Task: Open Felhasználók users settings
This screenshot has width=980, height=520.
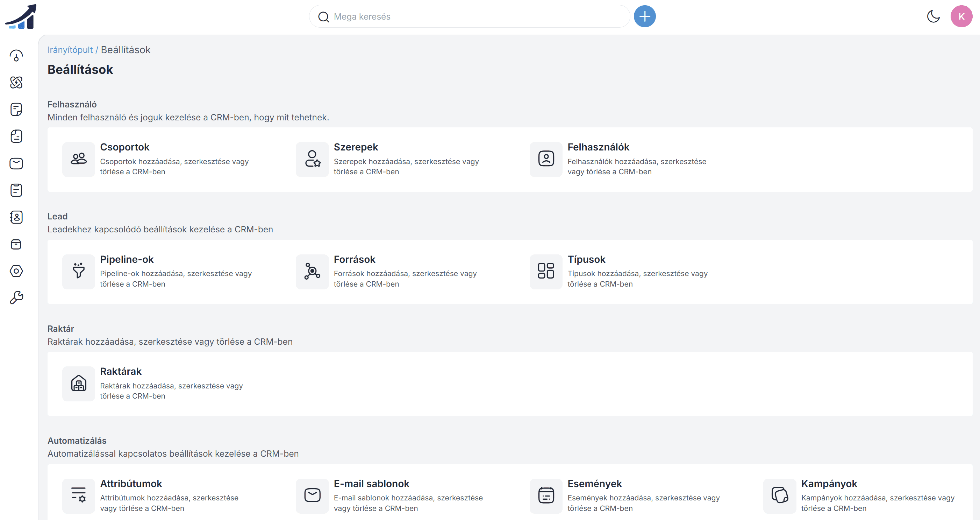Action: pyautogui.click(x=598, y=147)
